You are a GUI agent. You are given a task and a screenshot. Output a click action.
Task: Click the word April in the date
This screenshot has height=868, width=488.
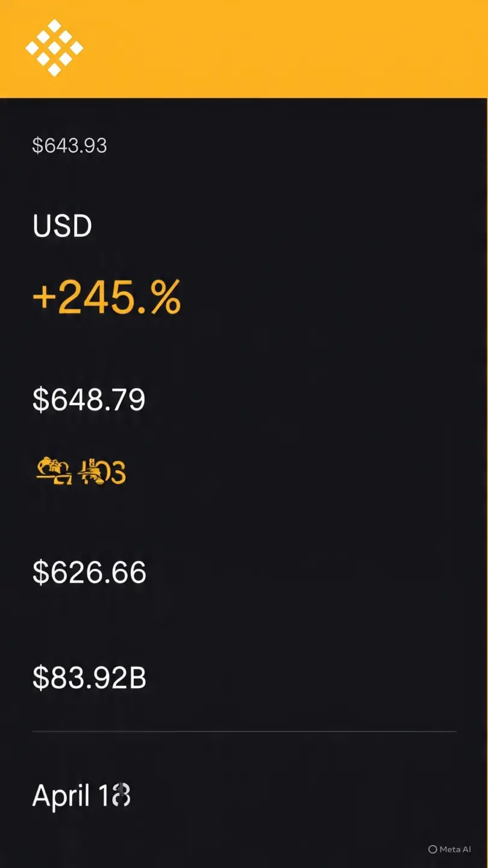[x=61, y=797]
